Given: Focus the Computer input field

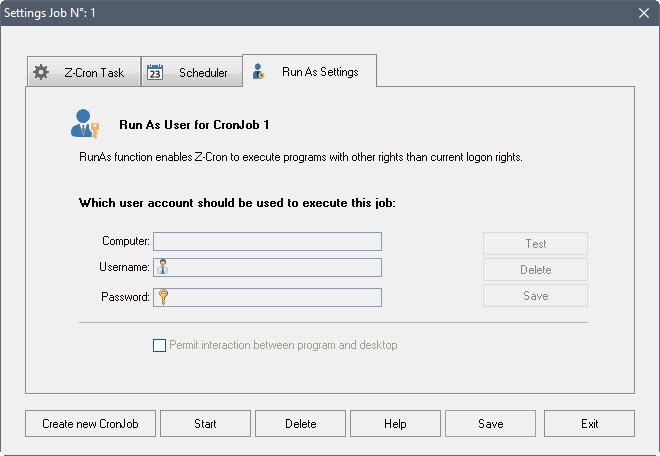Looking at the screenshot, I should point(267,241).
